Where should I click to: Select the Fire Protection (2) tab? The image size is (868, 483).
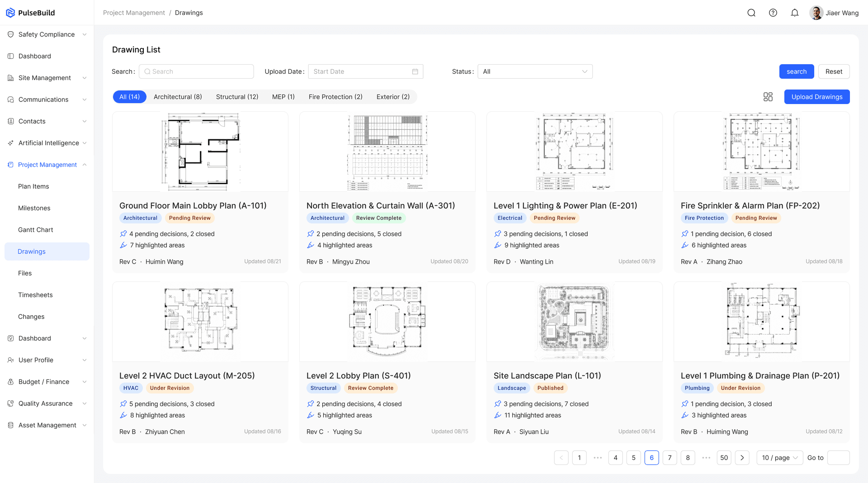click(335, 97)
